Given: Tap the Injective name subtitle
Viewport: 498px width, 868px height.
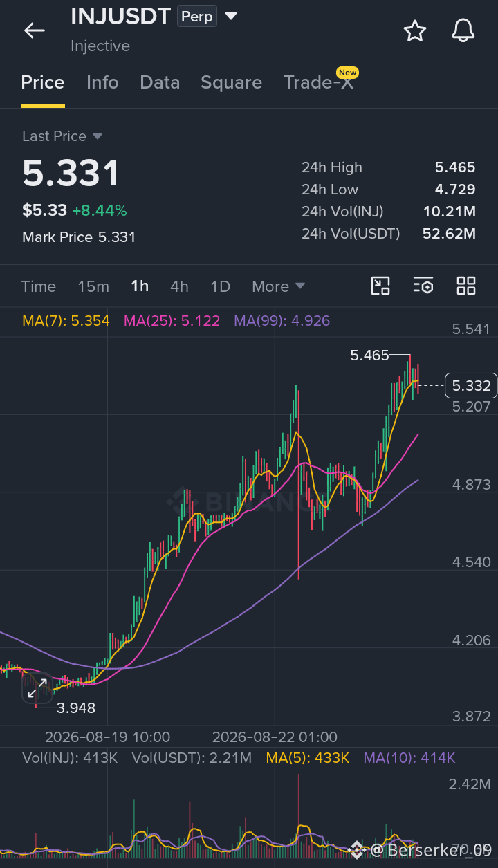Looking at the screenshot, I should [100, 46].
